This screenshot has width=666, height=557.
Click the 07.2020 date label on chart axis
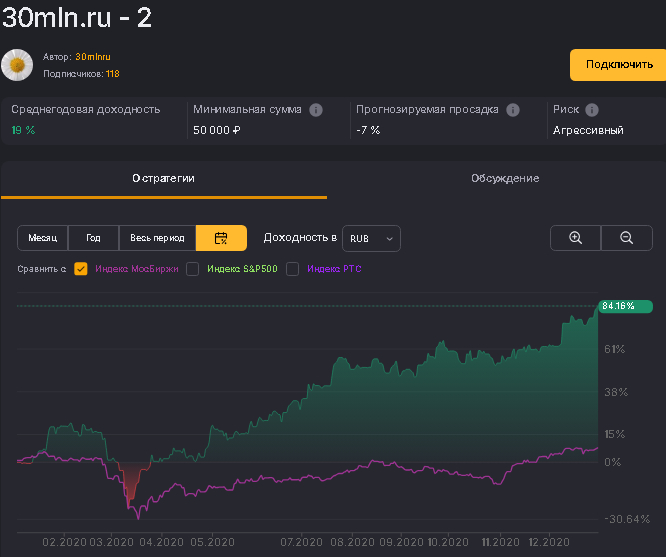pos(300,542)
